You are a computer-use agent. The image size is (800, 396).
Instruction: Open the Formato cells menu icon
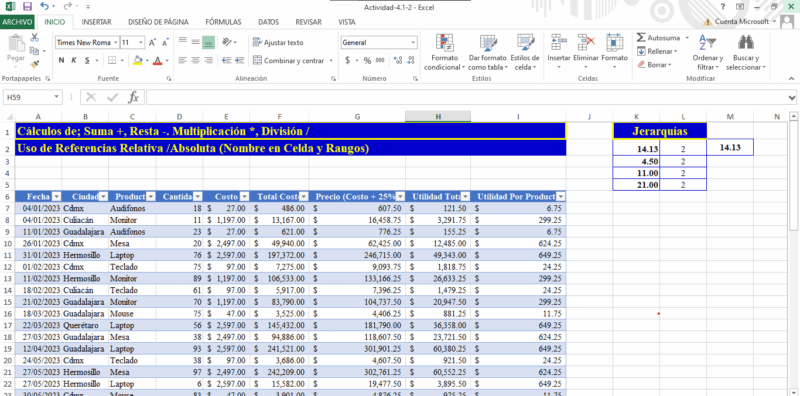click(x=614, y=42)
